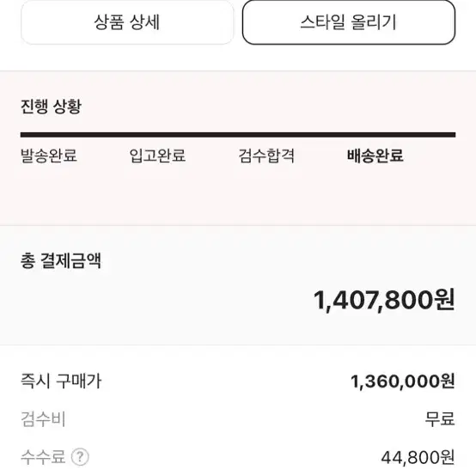Click the 진행 상황 section heading
Viewport: 476px width, 476px height.
51,107
